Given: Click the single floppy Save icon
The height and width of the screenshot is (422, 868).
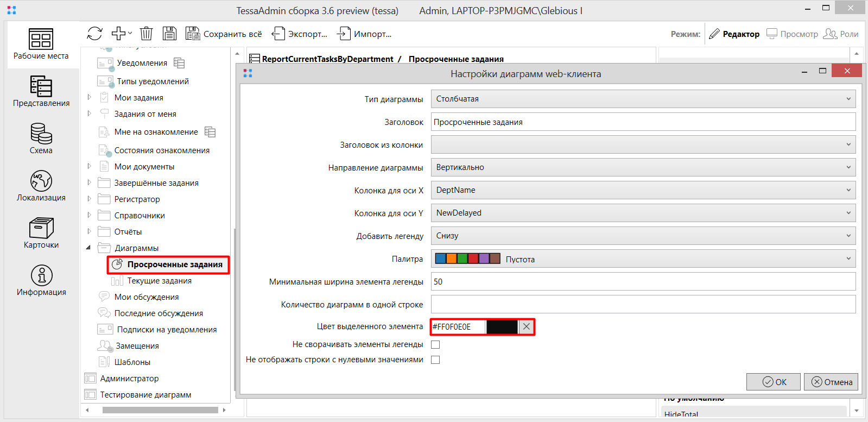Looking at the screenshot, I should click(x=169, y=34).
